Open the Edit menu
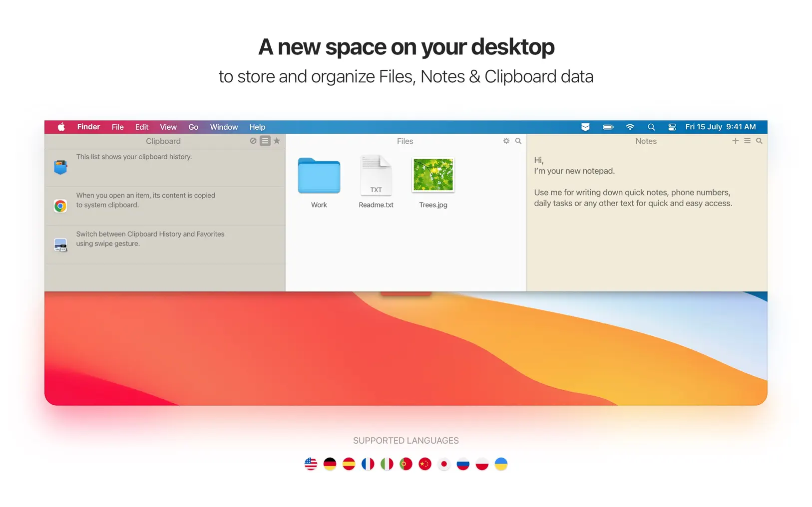Screen dimensions: 812x507 [x=142, y=127]
